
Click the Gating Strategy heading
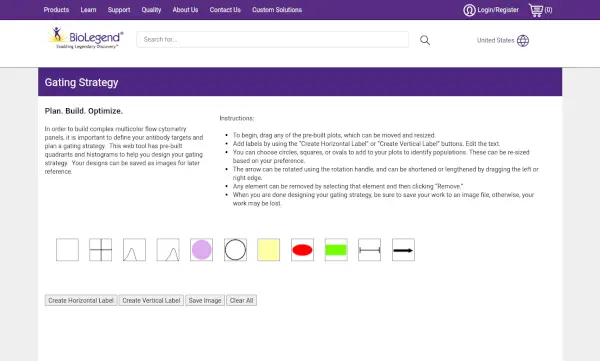point(82,82)
